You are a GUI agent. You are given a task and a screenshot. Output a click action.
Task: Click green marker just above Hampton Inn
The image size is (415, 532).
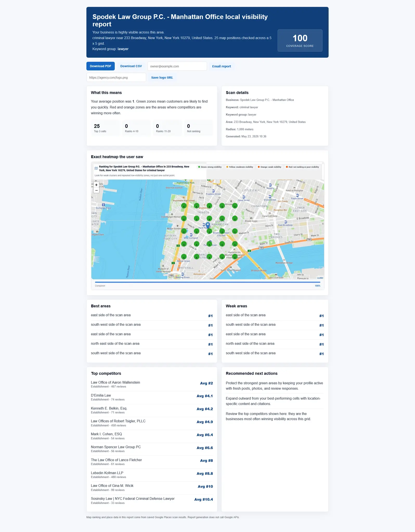pos(235,244)
